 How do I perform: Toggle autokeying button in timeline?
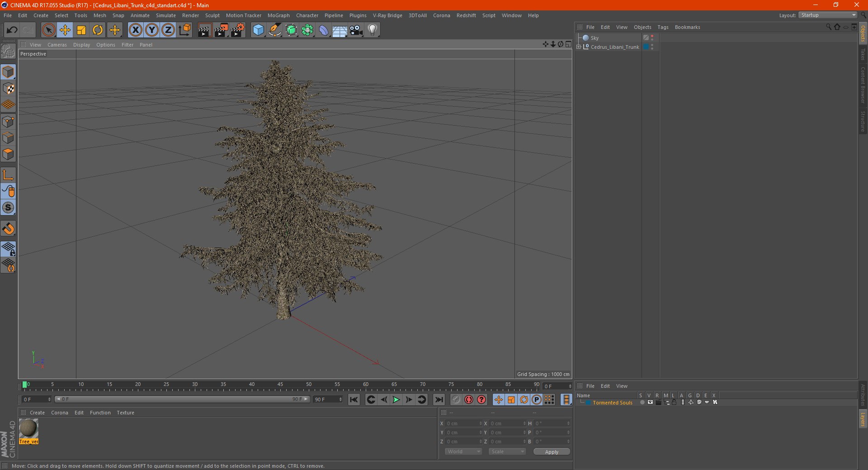pos(469,399)
